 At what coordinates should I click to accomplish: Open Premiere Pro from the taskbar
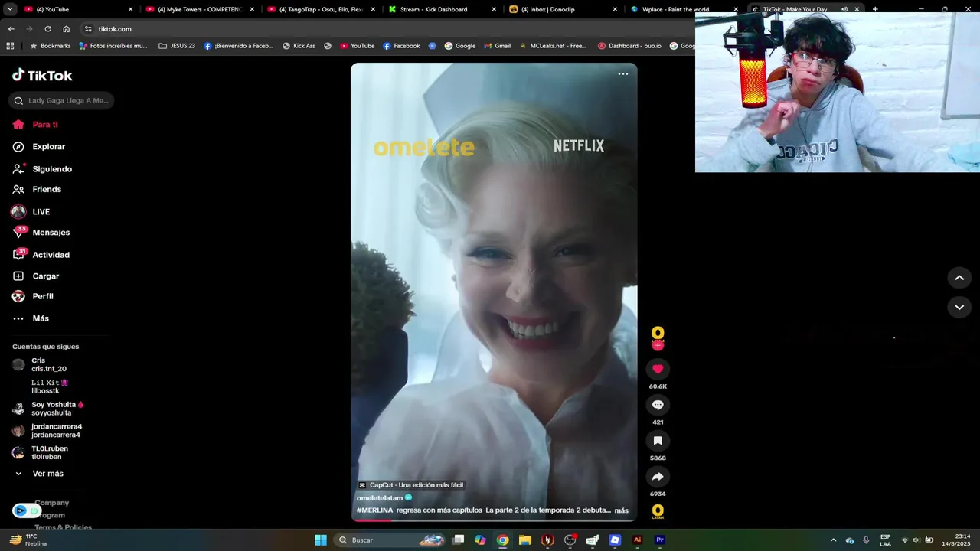coord(660,540)
